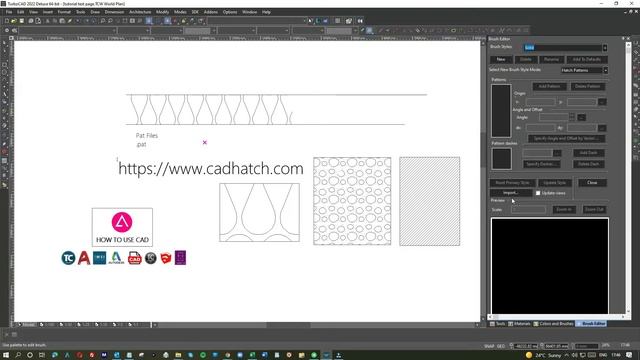Open the Help menu
The height and width of the screenshot is (360, 640).
click(267, 12)
